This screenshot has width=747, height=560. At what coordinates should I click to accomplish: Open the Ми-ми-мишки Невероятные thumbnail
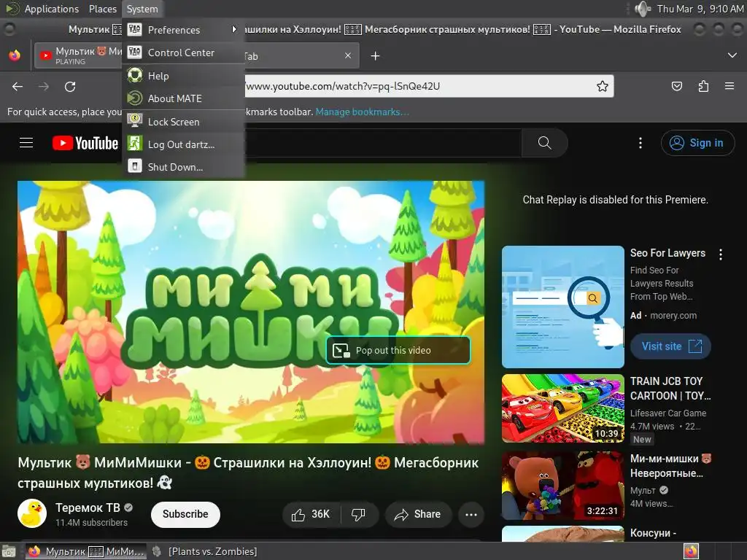tap(562, 486)
